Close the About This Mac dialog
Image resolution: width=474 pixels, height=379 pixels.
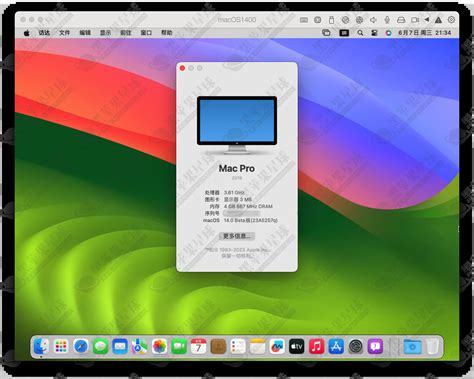coord(182,68)
